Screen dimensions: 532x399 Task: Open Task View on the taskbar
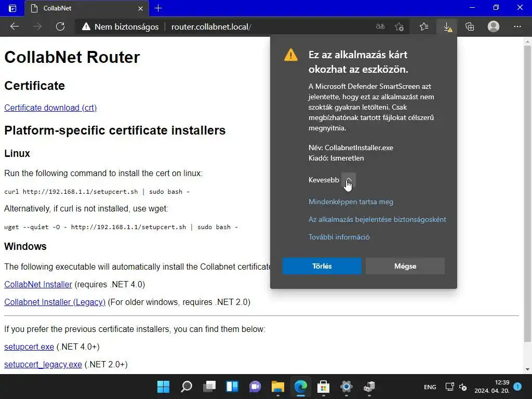pos(209,387)
